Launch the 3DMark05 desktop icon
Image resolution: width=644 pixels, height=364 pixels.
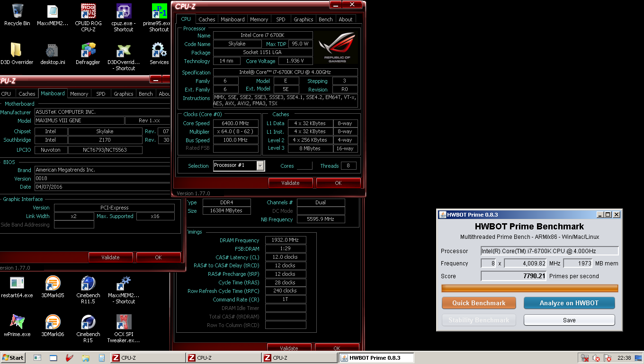pos(53,287)
